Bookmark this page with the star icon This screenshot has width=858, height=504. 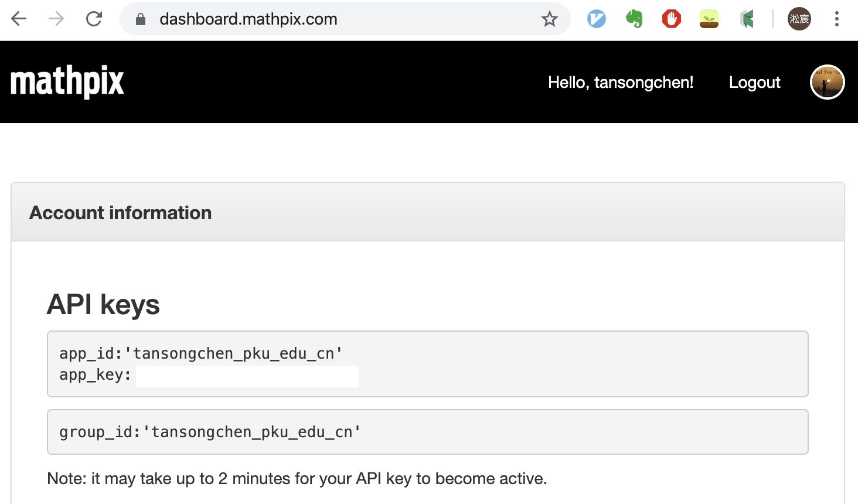[x=550, y=19]
